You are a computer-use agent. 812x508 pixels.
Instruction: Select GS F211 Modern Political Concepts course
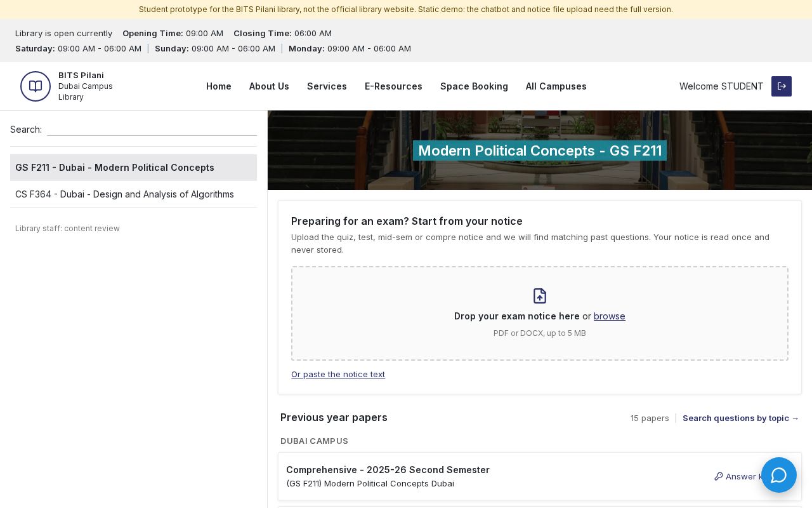(x=133, y=168)
